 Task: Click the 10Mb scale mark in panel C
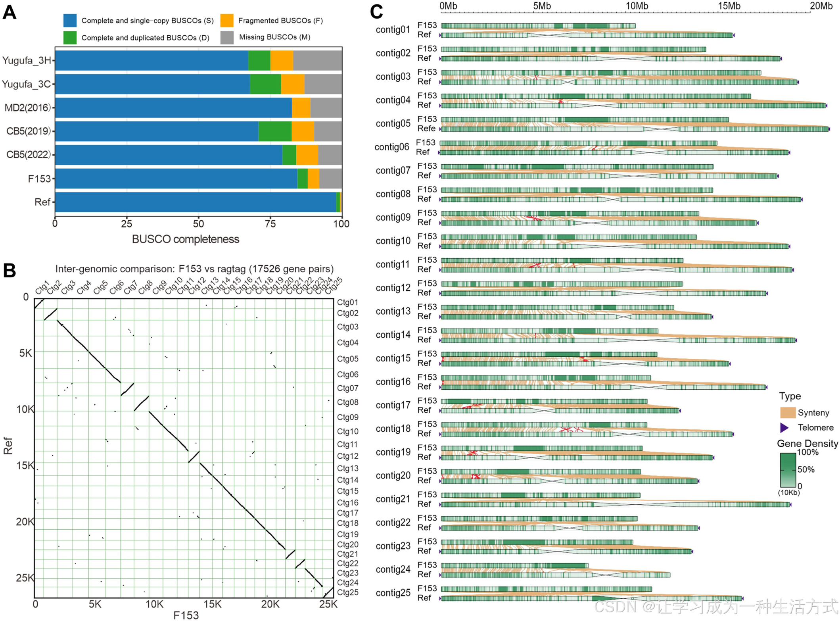[x=637, y=6]
